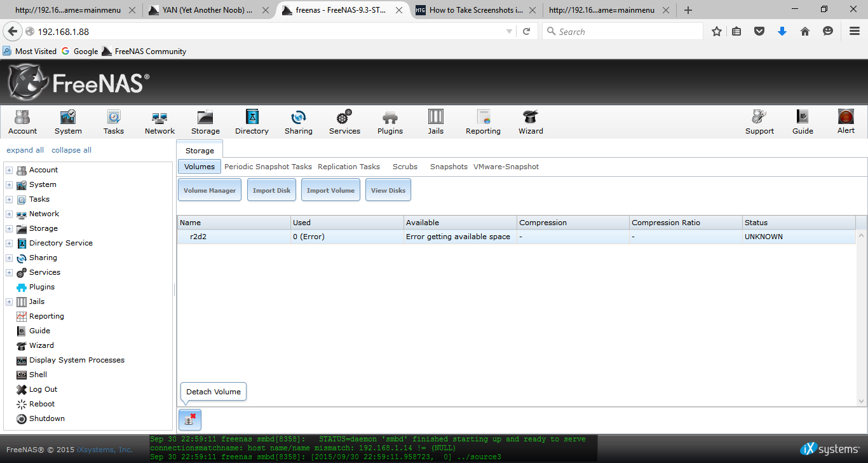Expand the Jails tree node

[9, 301]
